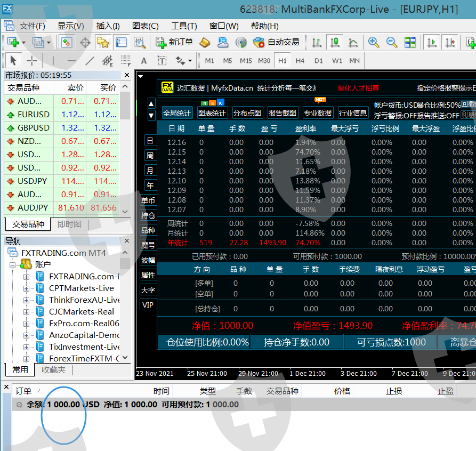
Task: Expand the FxPro.com-Real06 account node
Action: [x=27, y=324]
